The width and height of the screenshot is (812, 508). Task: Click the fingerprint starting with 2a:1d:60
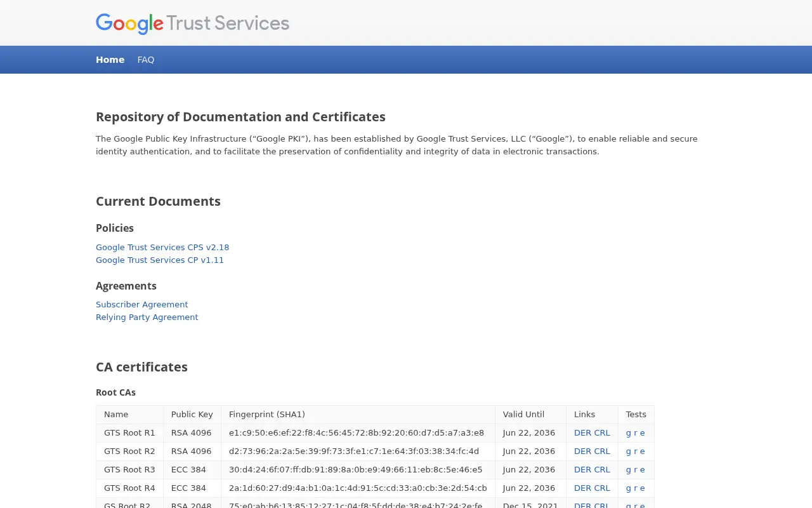tap(358, 488)
